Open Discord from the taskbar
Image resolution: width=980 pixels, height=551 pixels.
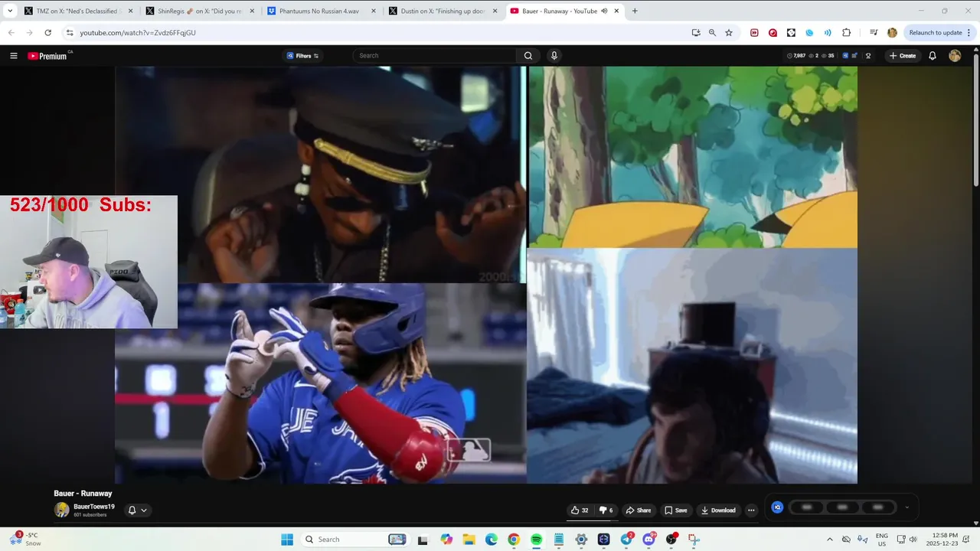coord(648,540)
